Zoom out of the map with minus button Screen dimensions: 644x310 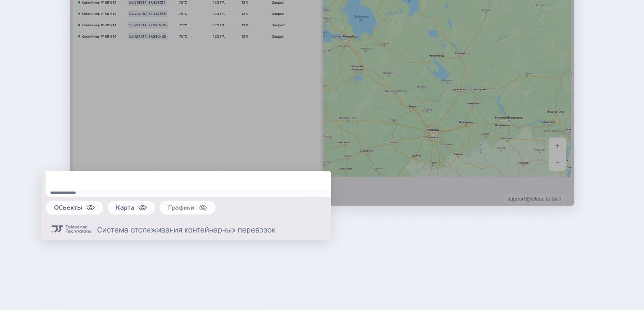click(557, 163)
